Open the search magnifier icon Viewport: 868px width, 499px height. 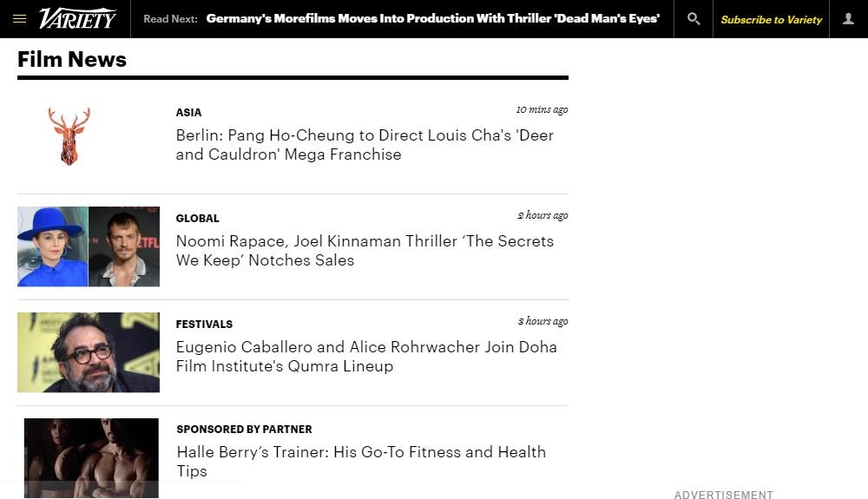coord(693,18)
